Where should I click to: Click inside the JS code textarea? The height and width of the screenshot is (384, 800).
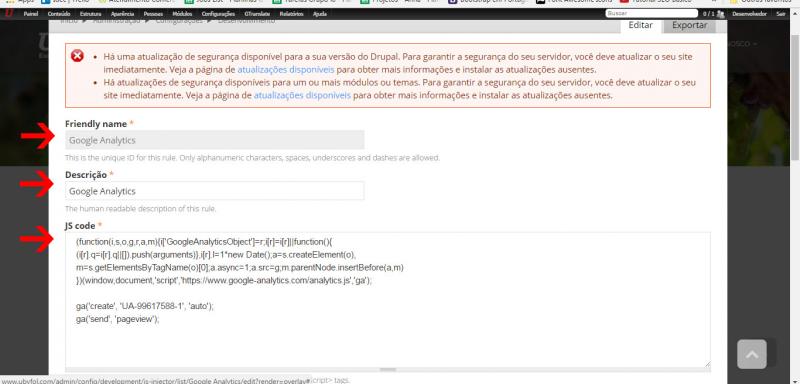pos(388,299)
